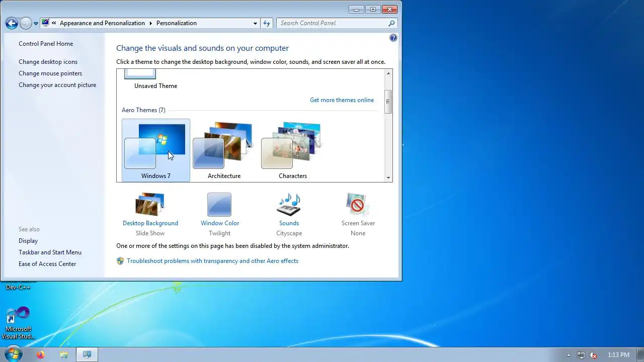
Task: Click the shield icon beside Troubleshoot link
Action: 120,261
